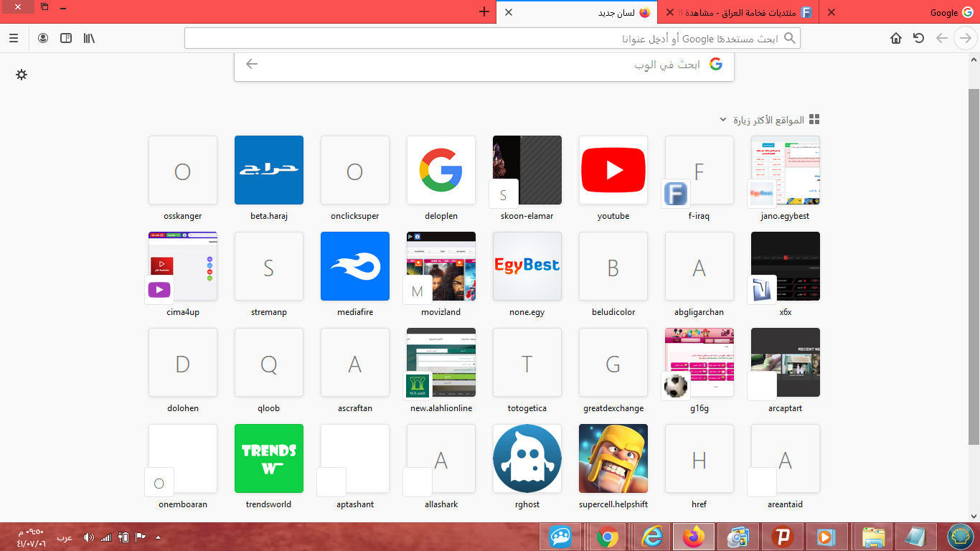Screen dimensions: 980x551
Task: Open the aptashant tile
Action: tap(355, 458)
